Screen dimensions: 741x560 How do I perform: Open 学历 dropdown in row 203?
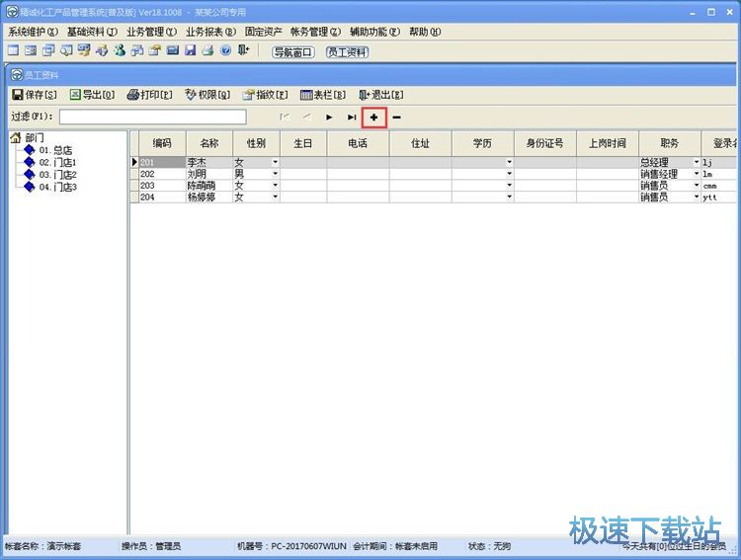click(509, 186)
